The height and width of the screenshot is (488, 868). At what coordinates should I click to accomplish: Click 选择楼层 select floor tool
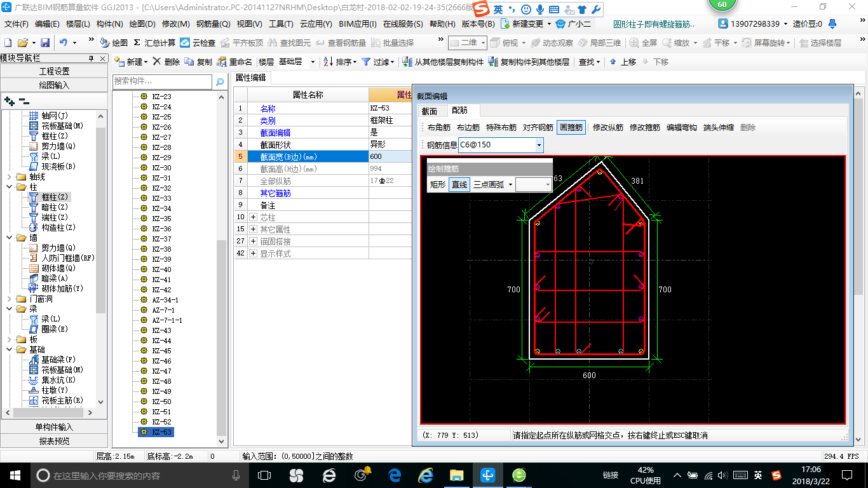[820, 43]
